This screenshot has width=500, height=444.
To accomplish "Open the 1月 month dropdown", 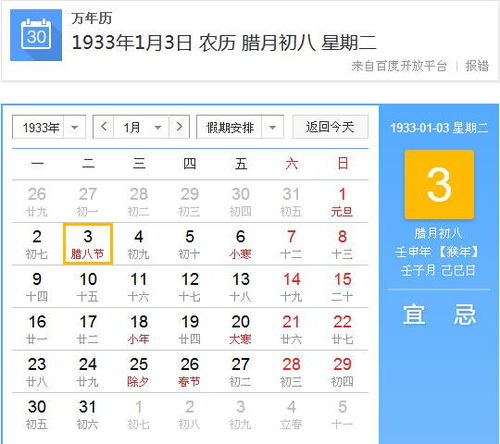I will tap(141, 127).
